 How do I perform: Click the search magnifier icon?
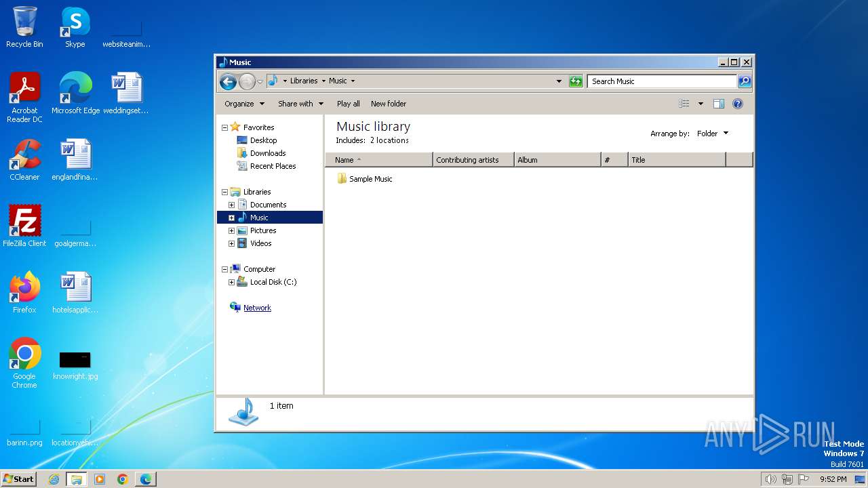point(745,81)
